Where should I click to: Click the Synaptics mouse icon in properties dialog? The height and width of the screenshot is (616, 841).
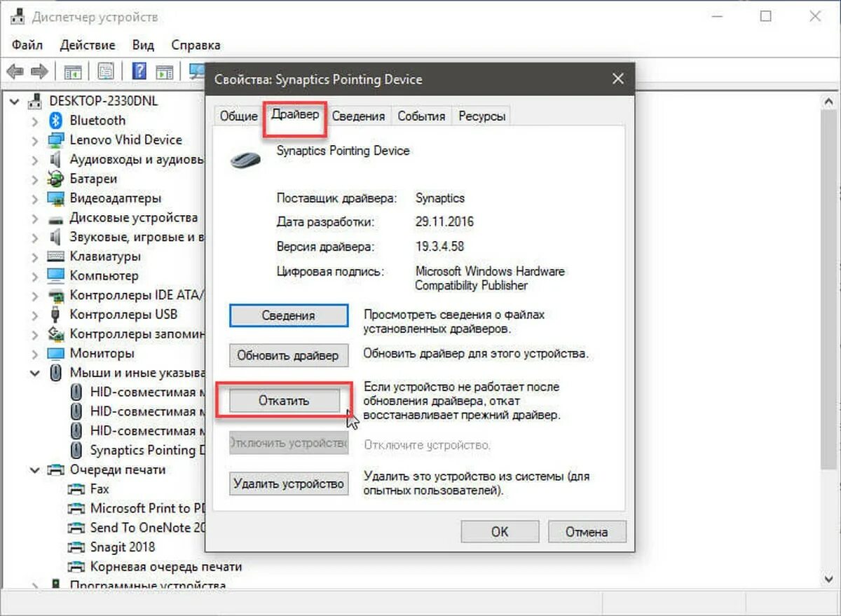(x=245, y=158)
